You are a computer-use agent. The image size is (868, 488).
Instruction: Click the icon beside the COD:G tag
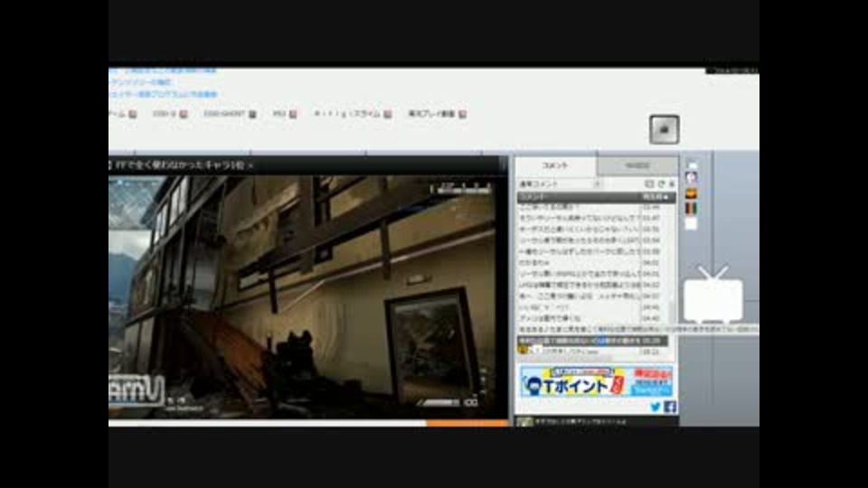[184, 114]
